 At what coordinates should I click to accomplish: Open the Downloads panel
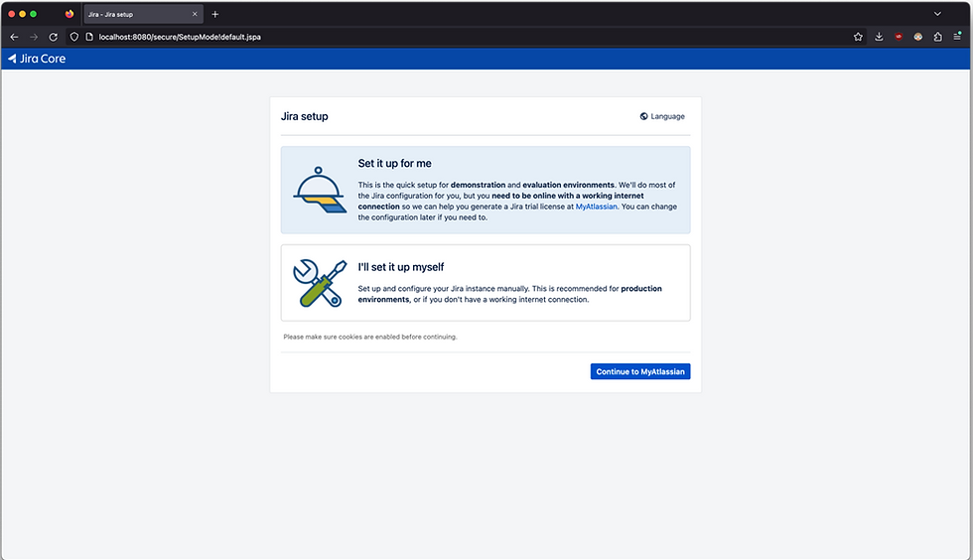879,37
